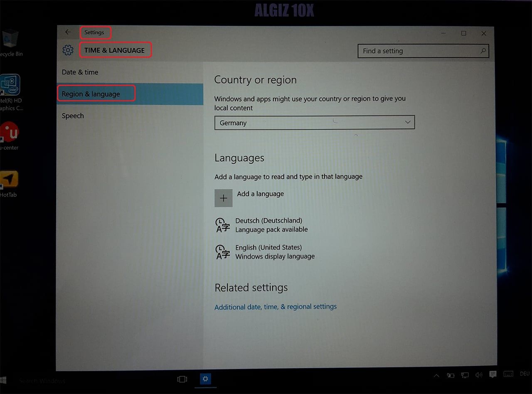
Task: Click the DEU input language indicator
Action: [525, 374]
